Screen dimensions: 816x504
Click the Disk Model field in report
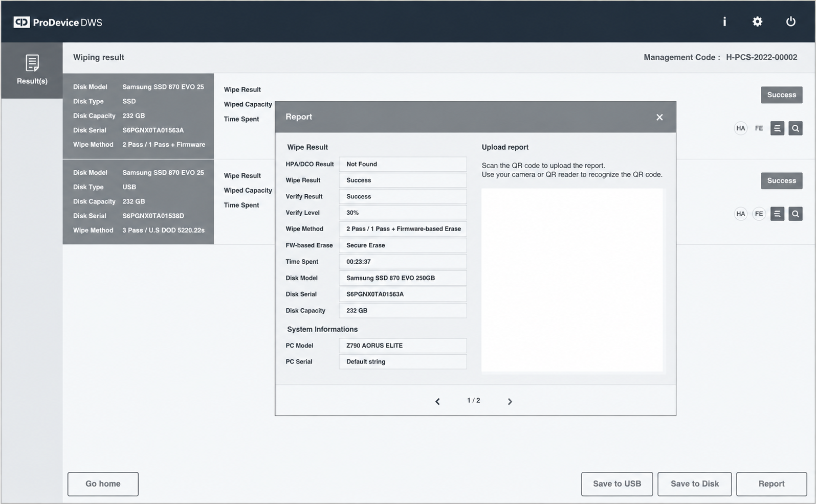pos(403,278)
